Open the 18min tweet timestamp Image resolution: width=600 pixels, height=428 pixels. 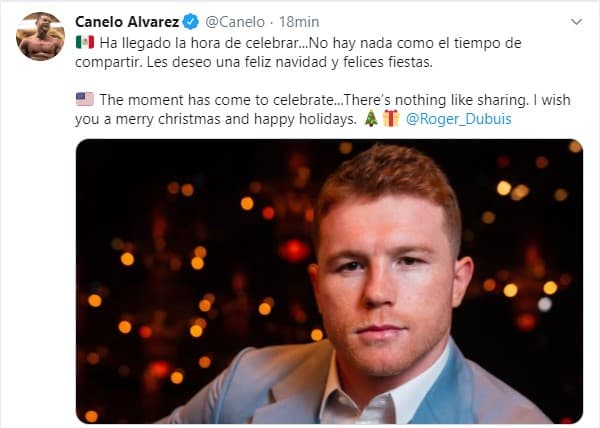click(x=297, y=21)
